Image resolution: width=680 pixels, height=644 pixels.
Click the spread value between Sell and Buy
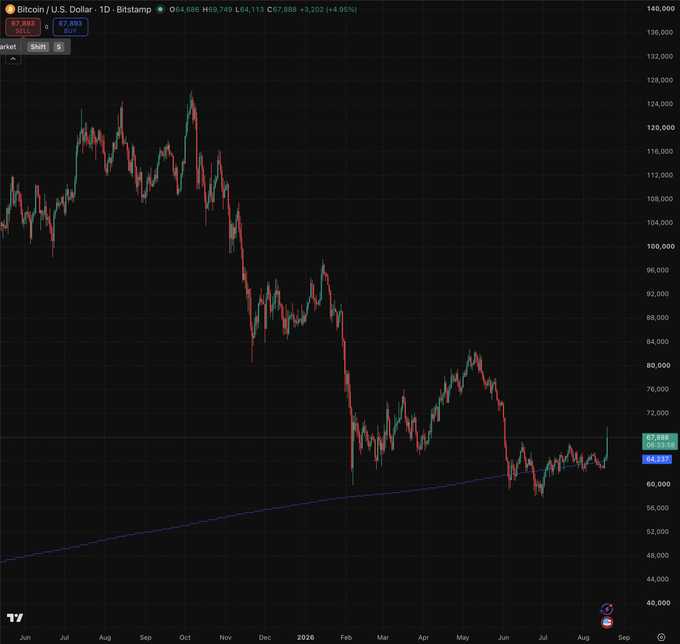[x=46, y=27]
